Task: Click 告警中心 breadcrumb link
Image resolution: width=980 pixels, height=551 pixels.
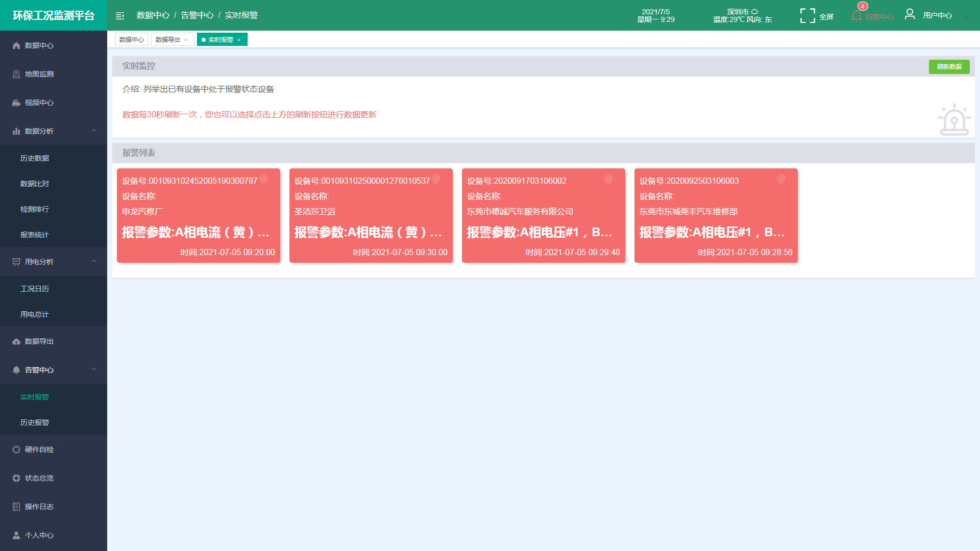Action: pyautogui.click(x=197, y=15)
